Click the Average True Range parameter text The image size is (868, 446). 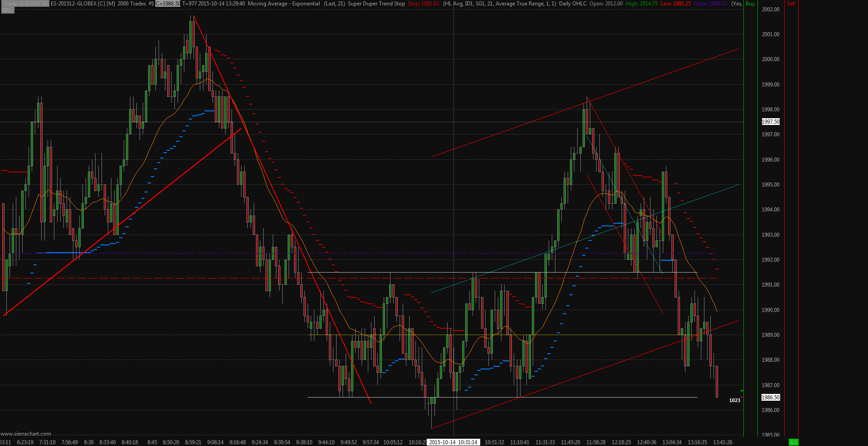[520, 4]
